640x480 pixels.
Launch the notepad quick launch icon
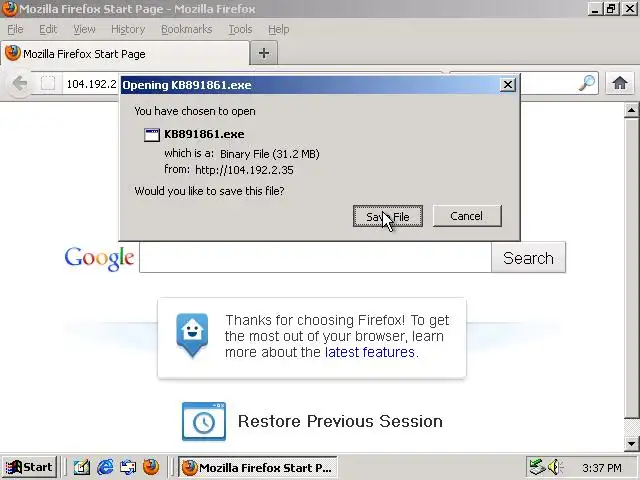click(x=82, y=467)
